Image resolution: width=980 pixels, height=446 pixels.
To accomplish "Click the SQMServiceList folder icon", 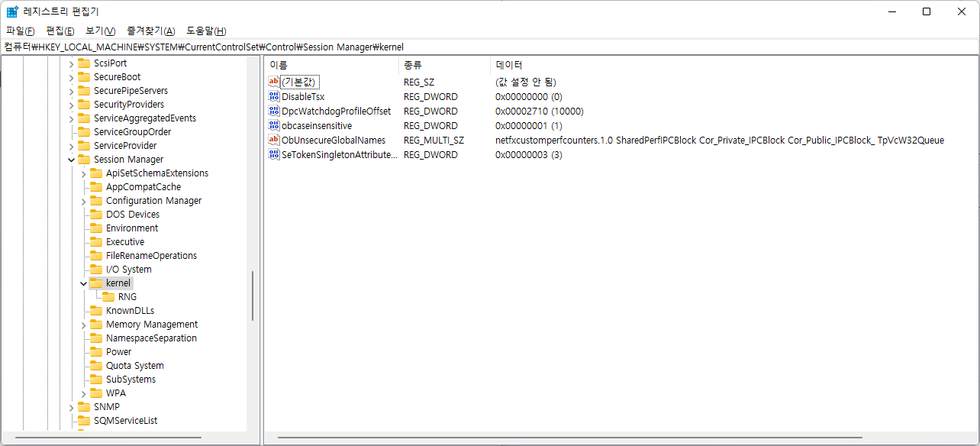I will click(x=83, y=421).
